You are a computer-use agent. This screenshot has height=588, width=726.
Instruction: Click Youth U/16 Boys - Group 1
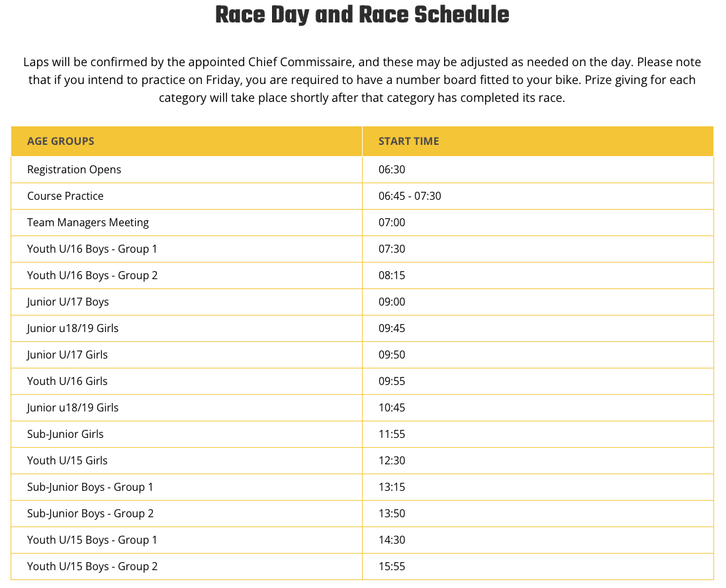(92, 249)
